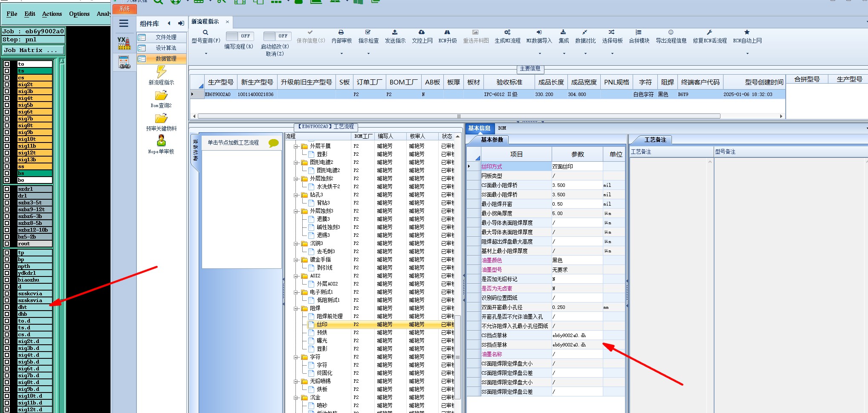The height and width of the screenshot is (413, 868).
Task: Click the 型号查询(F) search icon
Action: tap(205, 32)
